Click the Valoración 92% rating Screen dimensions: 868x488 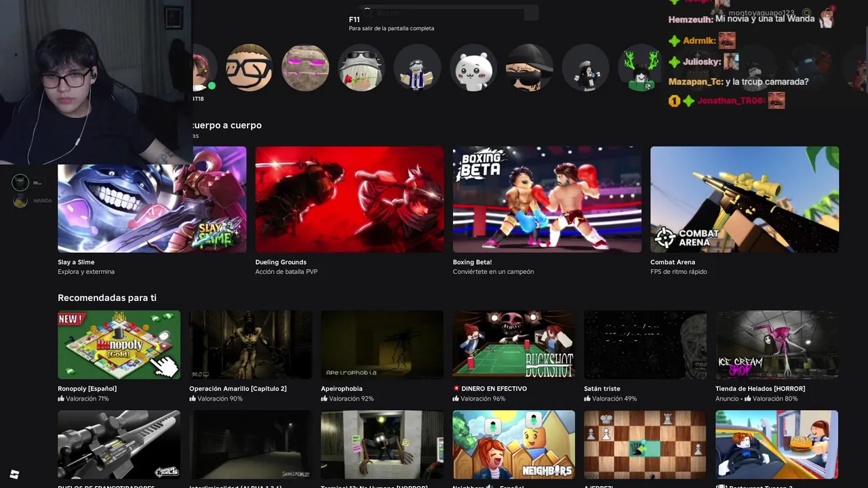(347, 399)
